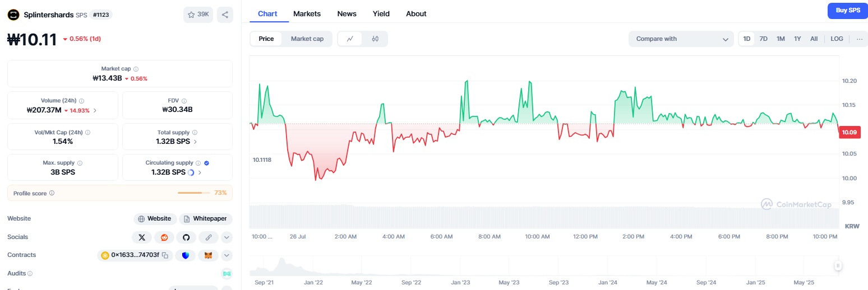The width and height of the screenshot is (868, 290).
Task: Open Circulating supply info tooltip icon
Action: tap(198, 163)
